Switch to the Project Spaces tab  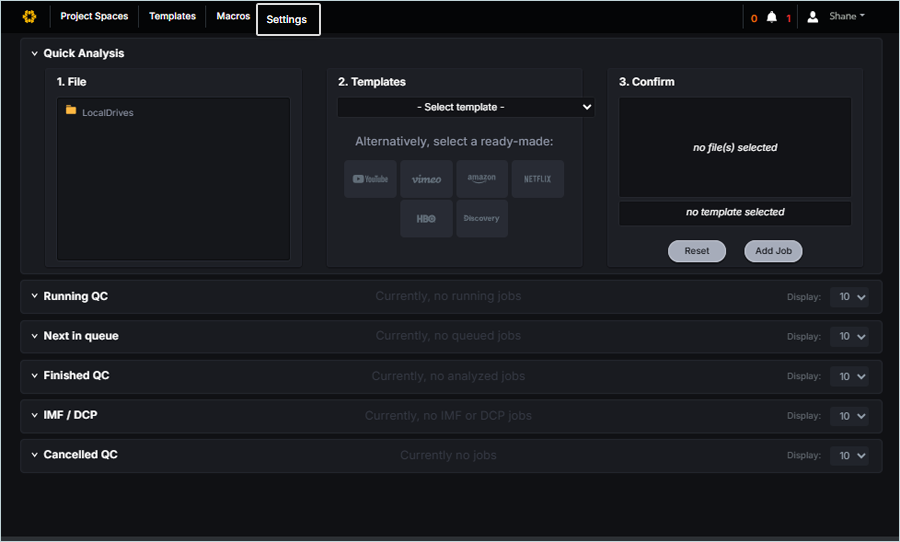(x=94, y=17)
